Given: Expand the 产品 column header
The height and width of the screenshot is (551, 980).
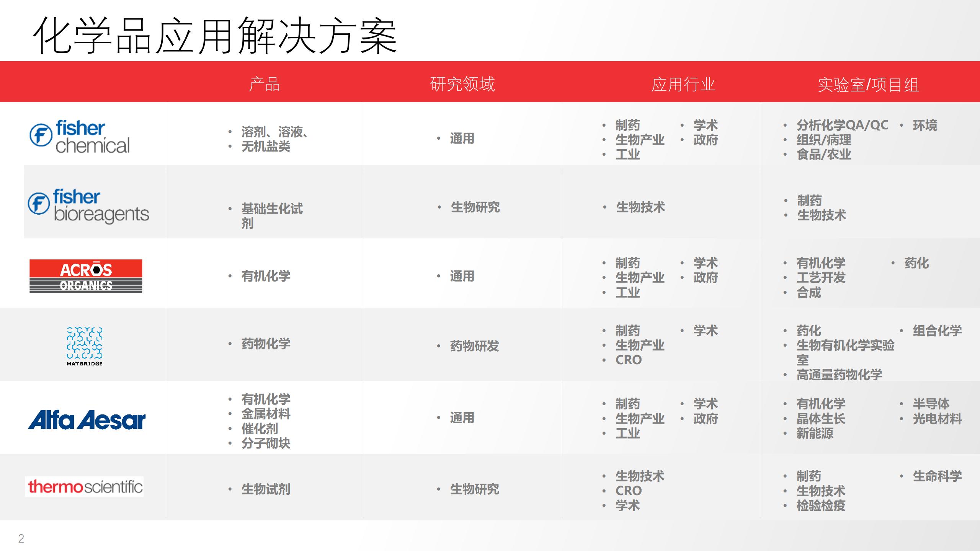Looking at the screenshot, I should [266, 84].
